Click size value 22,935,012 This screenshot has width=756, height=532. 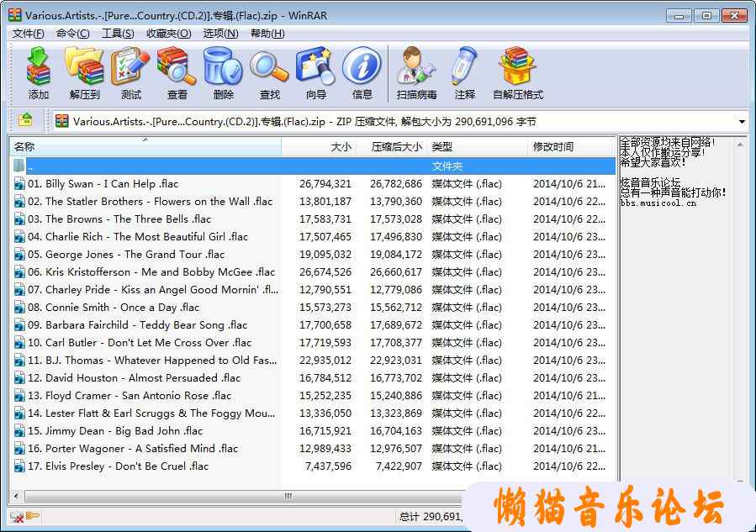click(325, 361)
